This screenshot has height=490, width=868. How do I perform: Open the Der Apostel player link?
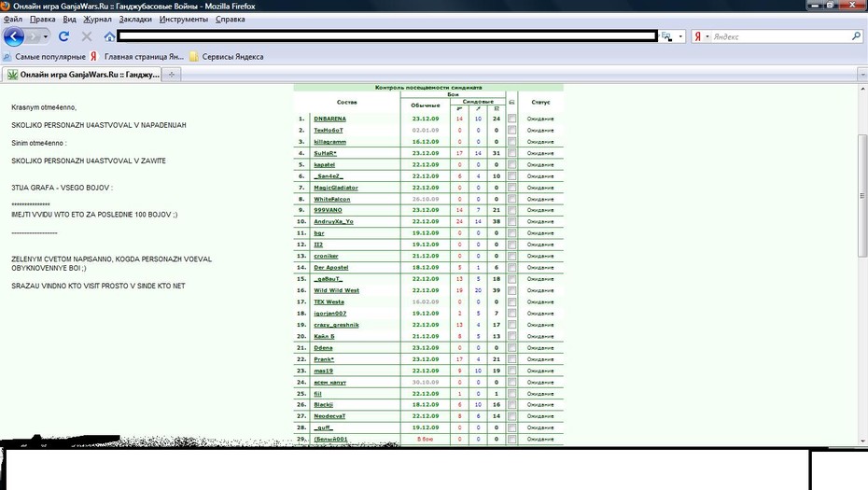(x=331, y=268)
